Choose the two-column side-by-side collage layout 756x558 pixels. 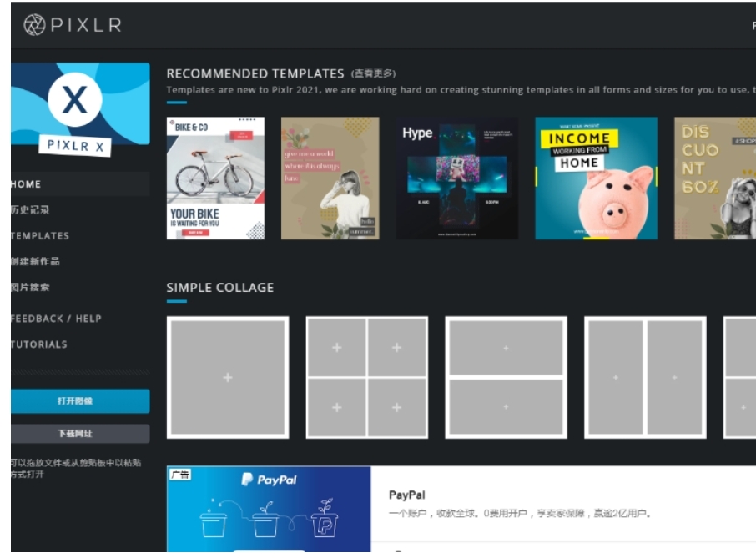coord(645,377)
